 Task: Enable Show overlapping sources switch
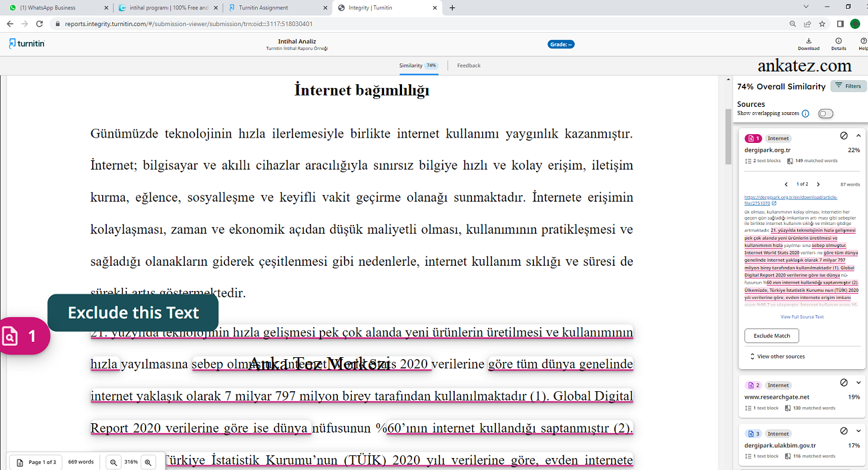pos(826,113)
